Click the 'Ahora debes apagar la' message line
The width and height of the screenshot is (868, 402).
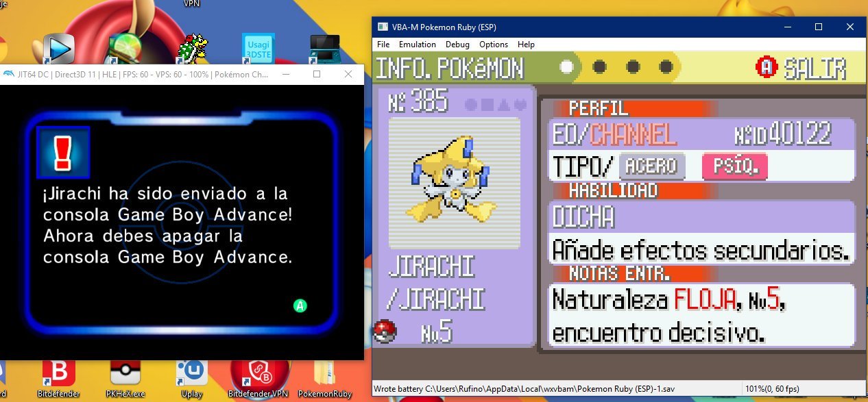pyautogui.click(x=143, y=236)
